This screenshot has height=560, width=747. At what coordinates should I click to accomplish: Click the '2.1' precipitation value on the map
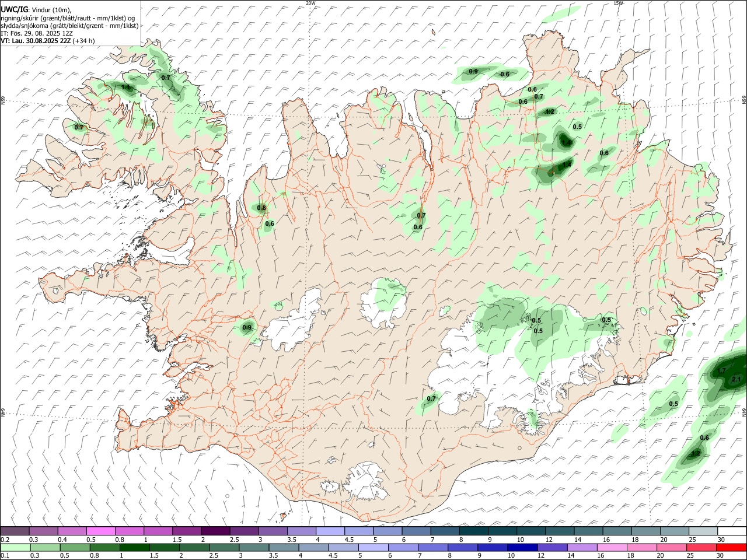coord(736,380)
